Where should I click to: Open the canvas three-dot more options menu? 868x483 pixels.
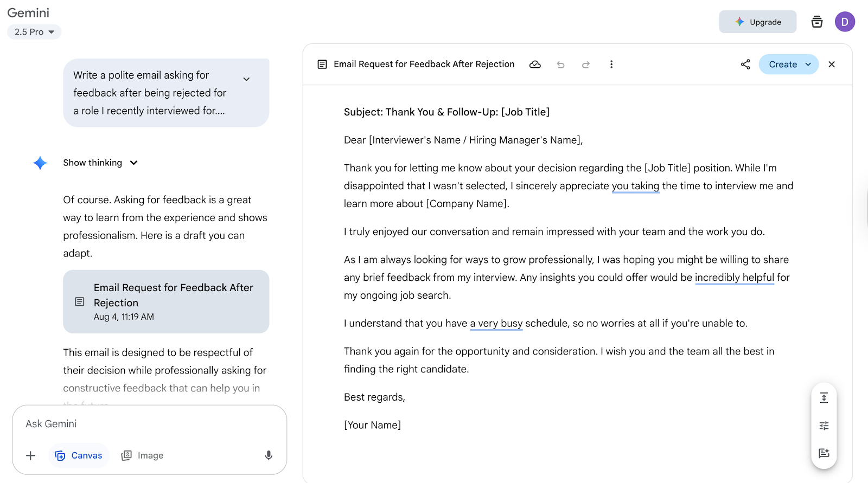(x=611, y=65)
